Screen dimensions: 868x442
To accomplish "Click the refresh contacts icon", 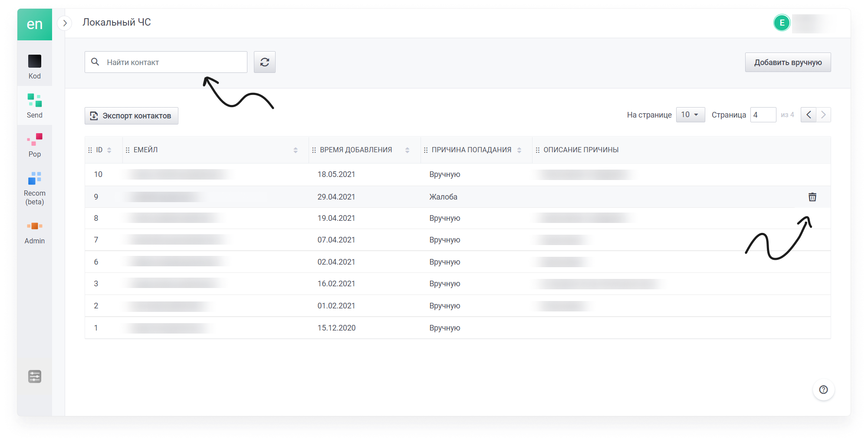I will (x=265, y=62).
